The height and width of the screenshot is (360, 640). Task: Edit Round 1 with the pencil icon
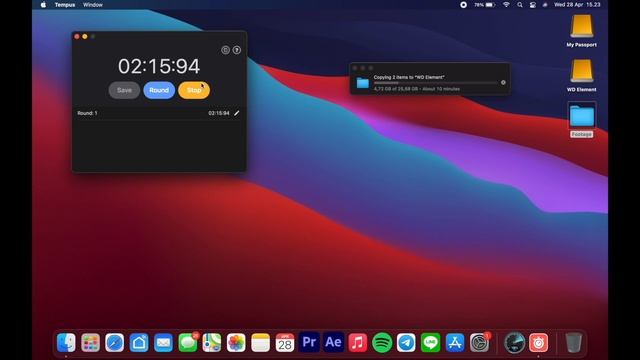[237, 113]
